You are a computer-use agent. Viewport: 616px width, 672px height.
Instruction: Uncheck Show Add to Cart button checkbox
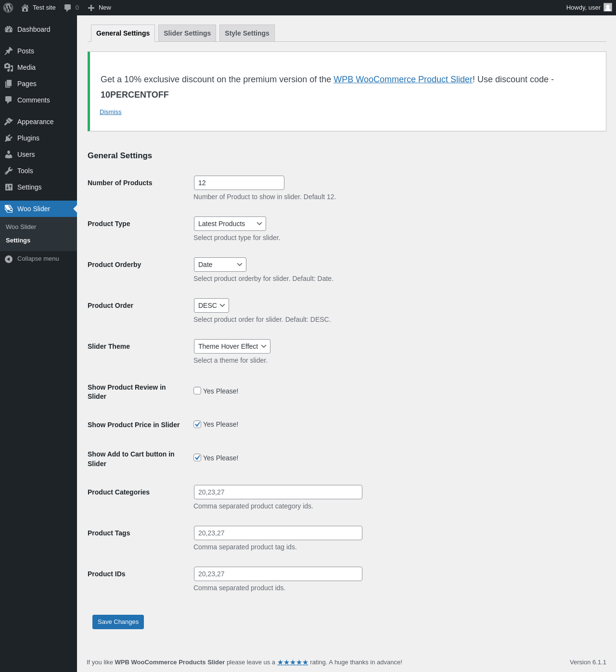197,457
